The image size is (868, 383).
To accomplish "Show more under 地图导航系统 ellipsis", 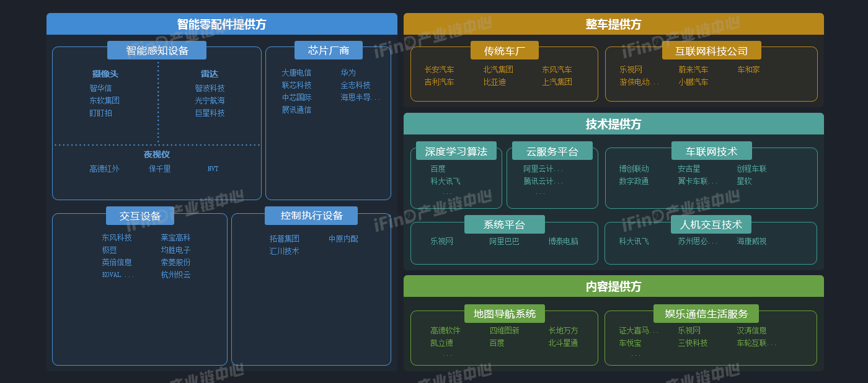I will (x=447, y=355).
